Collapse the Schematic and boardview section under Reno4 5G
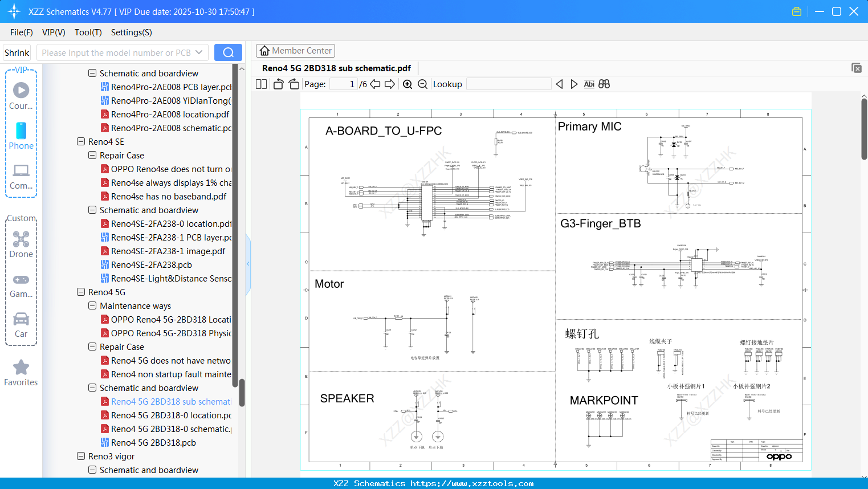The image size is (868, 489). (92, 388)
